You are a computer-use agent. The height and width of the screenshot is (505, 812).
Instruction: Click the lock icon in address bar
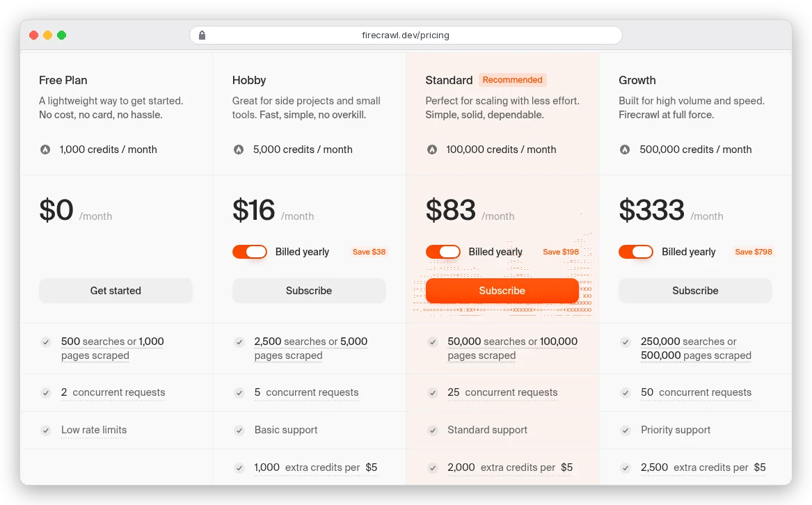pyautogui.click(x=202, y=35)
